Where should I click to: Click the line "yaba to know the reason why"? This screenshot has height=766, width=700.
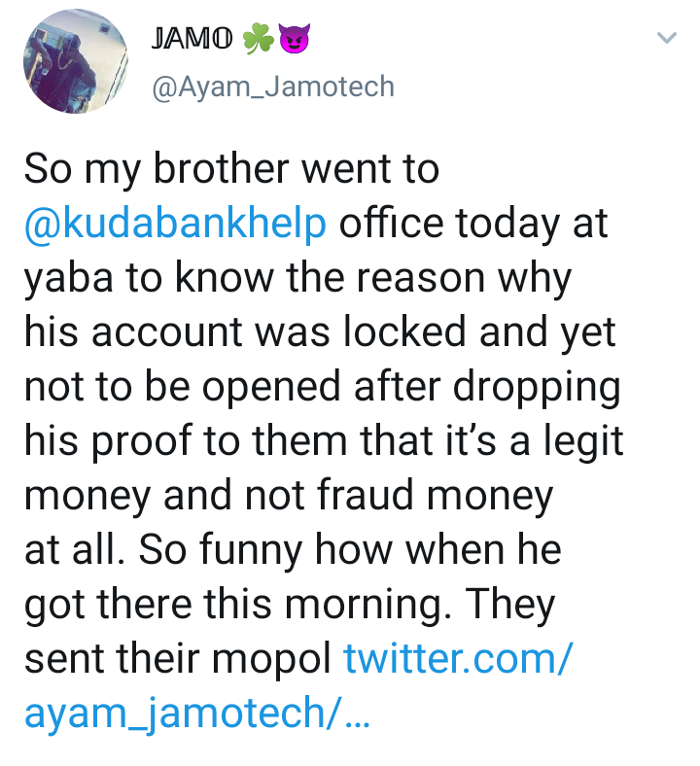tap(297, 279)
